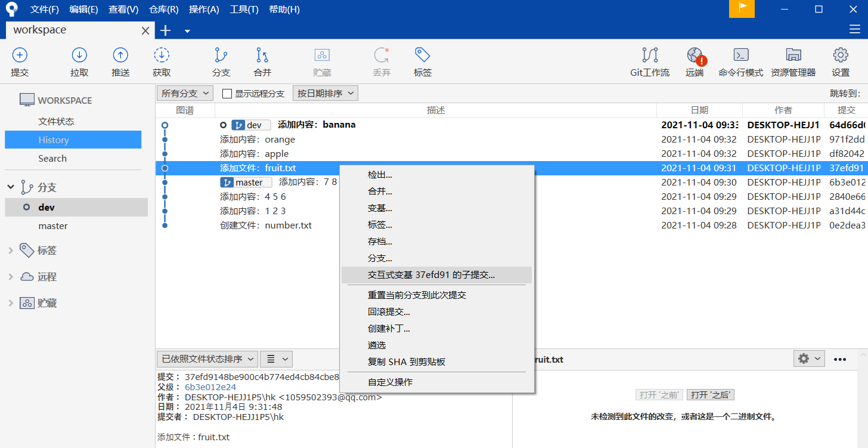Open 资源管理器 explorer icon
This screenshot has width=868, height=448.
793,61
